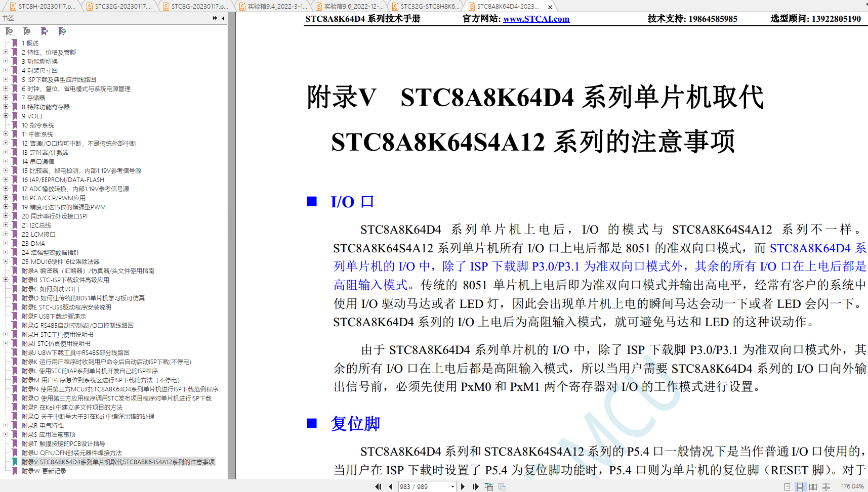Open bookmark 14 串口通信
This screenshot has width=868, height=492.
pos(37,161)
